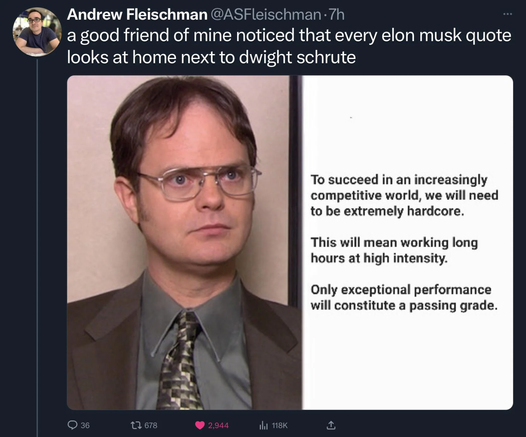Click the tweet text about elon musk quote
526x437 pixels.
click(289, 46)
